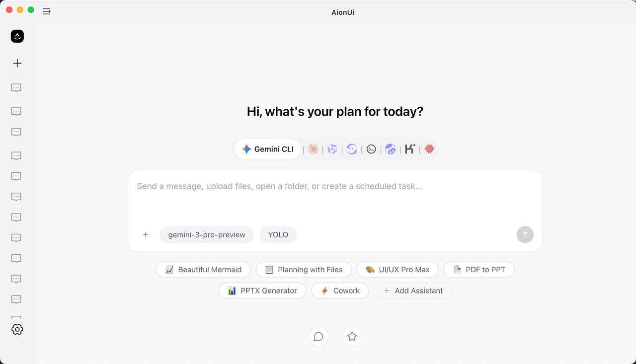Choose the Kimi 'K' agent icon
This screenshot has height=364, width=636.
click(x=409, y=149)
